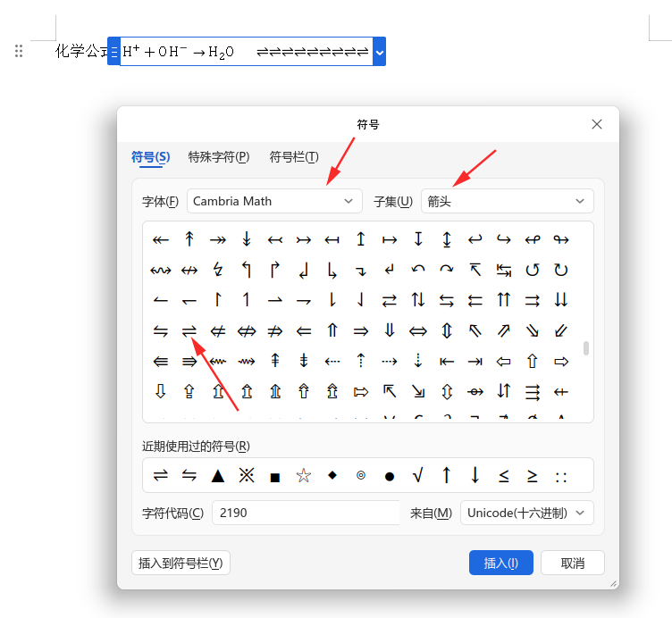Select the return arrow ↵ symbol
Image resolution: width=672 pixels, height=618 pixels.
point(389,270)
